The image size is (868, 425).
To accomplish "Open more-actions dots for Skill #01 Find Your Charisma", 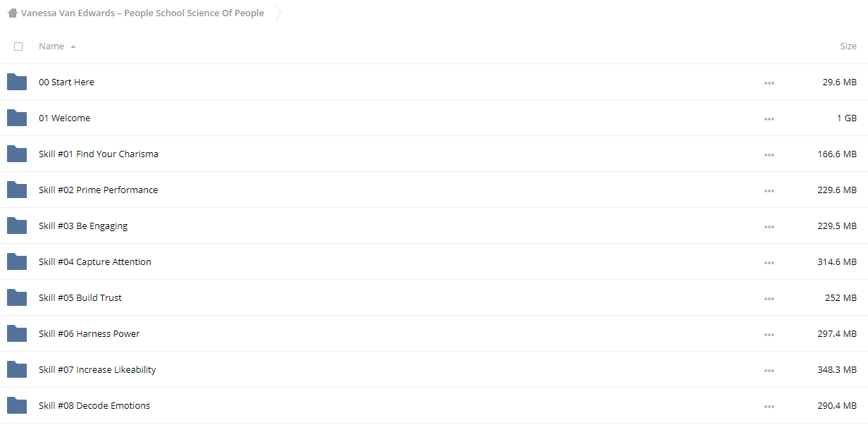I will [769, 154].
